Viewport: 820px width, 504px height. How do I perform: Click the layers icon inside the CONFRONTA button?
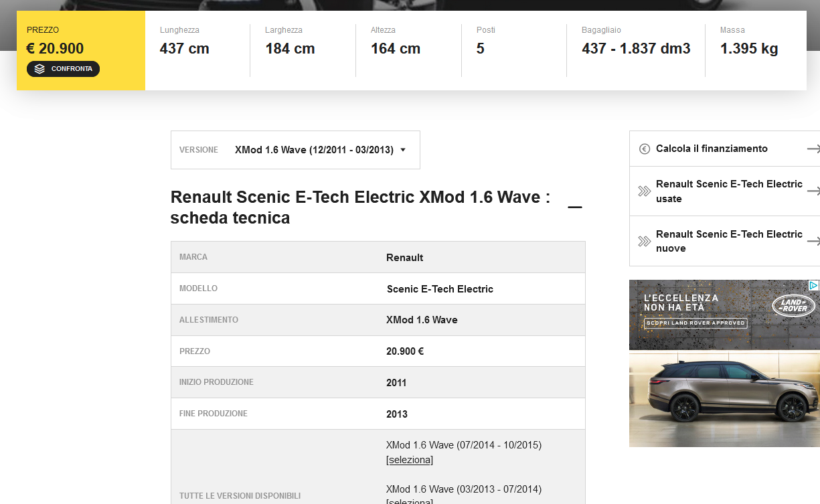tap(39, 69)
